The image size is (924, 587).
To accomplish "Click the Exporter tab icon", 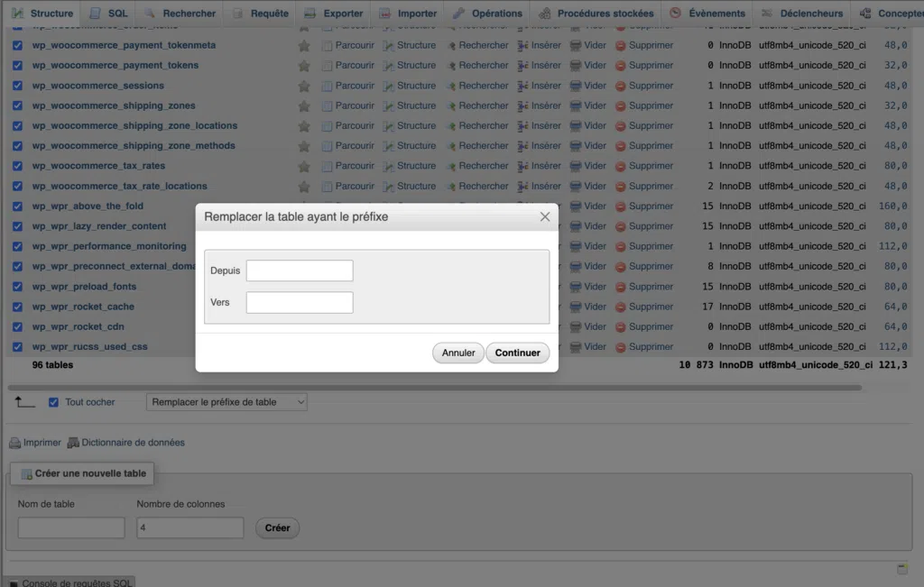I will coord(310,13).
